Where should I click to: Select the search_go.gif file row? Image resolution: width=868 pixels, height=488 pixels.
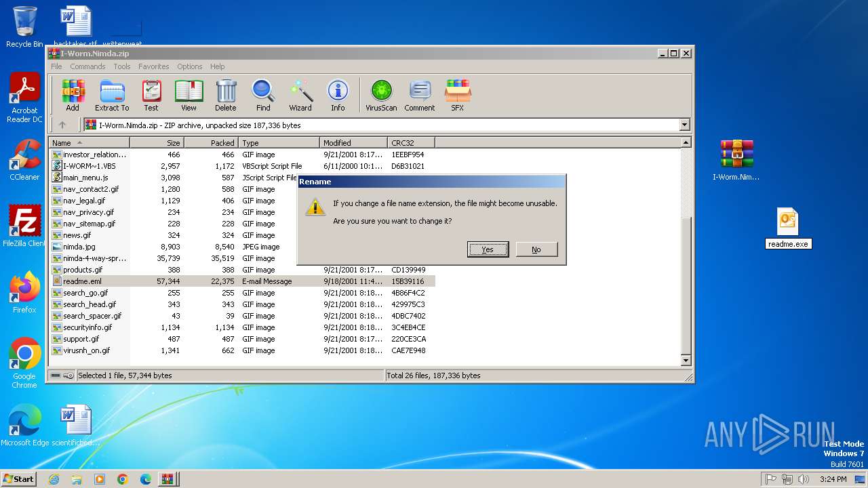pyautogui.click(x=242, y=293)
